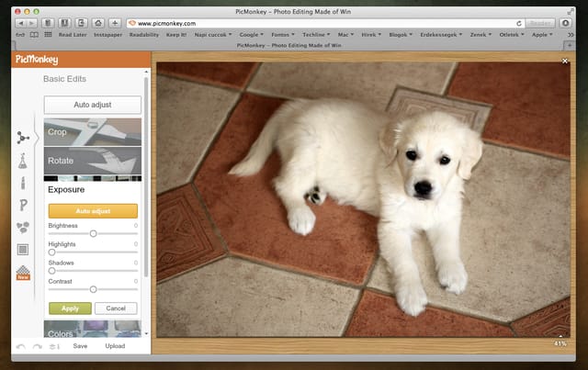
Task: Open a new tab with the plus
Action: coord(570,45)
